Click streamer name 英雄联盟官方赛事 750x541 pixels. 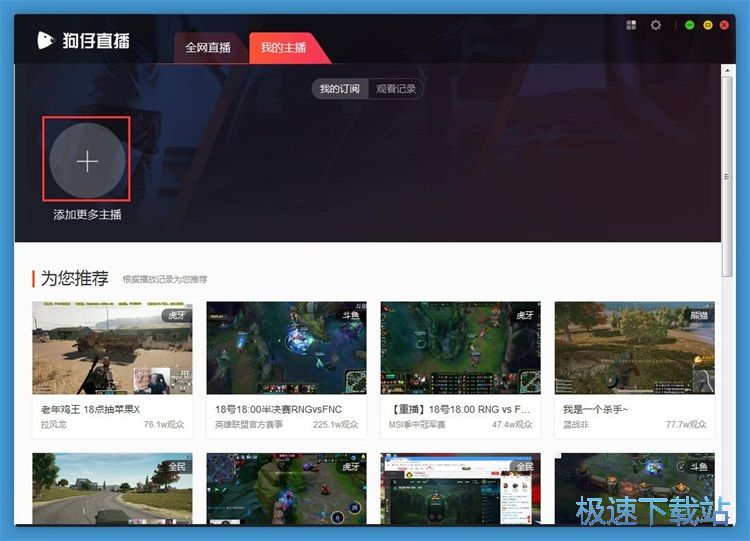pyautogui.click(x=249, y=424)
